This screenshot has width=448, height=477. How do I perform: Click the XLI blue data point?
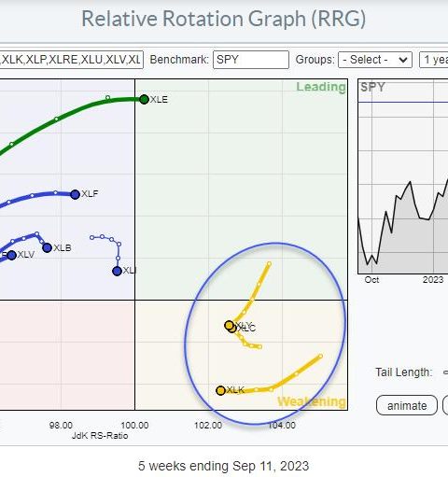[x=117, y=271]
